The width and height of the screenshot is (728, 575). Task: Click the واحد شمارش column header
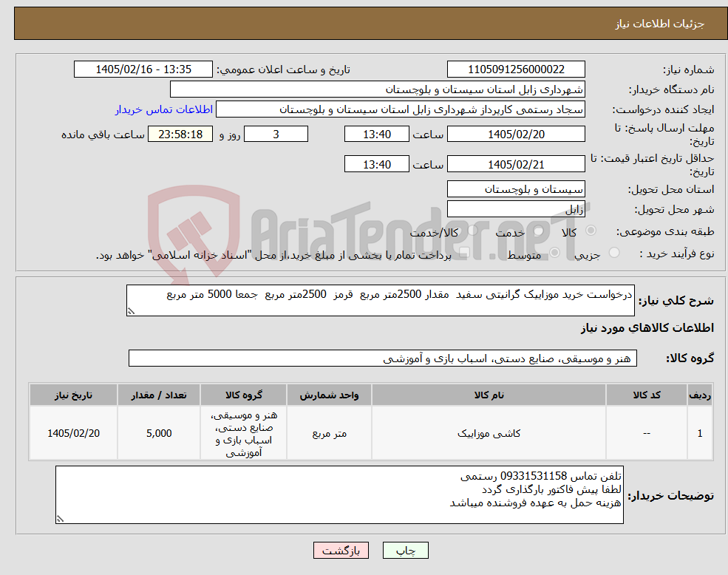[329, 395]
